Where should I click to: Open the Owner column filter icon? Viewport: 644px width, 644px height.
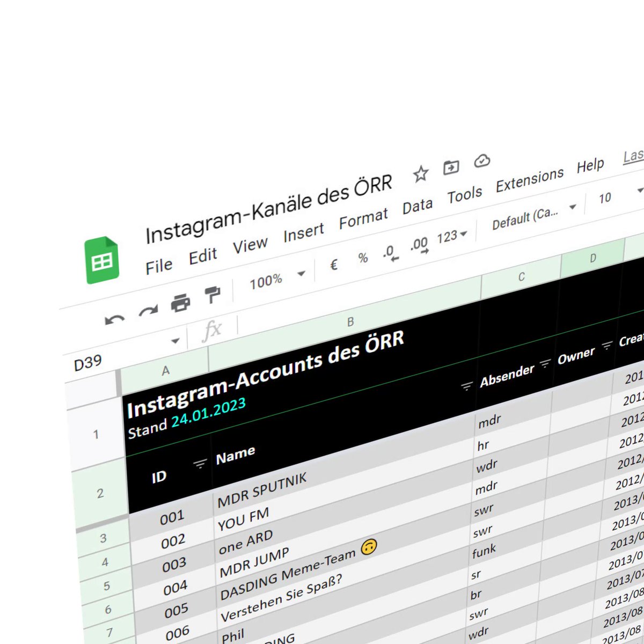(607, 346)
